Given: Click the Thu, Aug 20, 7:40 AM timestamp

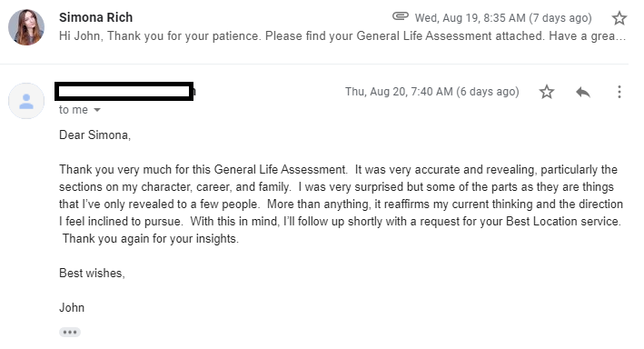Looking at the screenshot, I should click(x=432, y=92).
